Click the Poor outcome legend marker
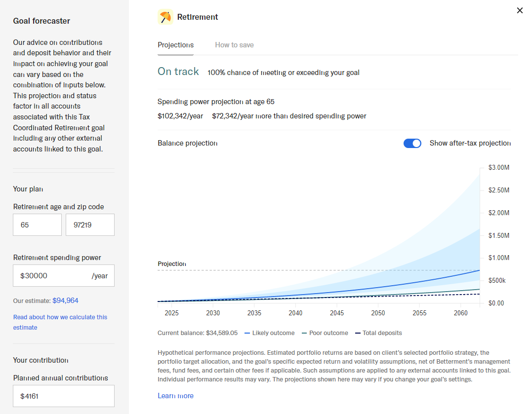This screenshot has width=532, height=414. point(304,333)
